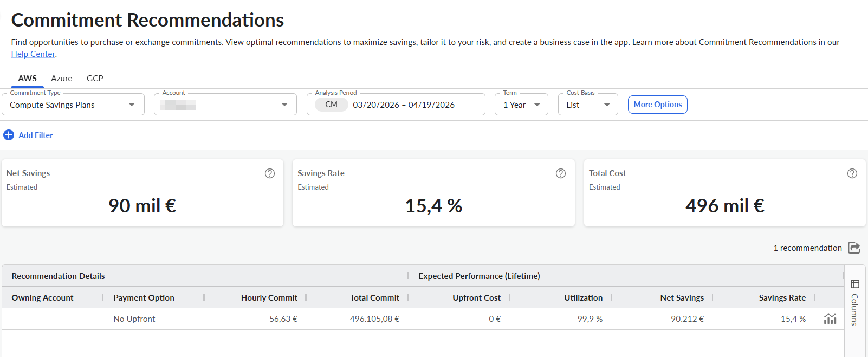The image size is (868, 357).
Task: Click the Recommendation Details group header
Action: coord(58,276)
